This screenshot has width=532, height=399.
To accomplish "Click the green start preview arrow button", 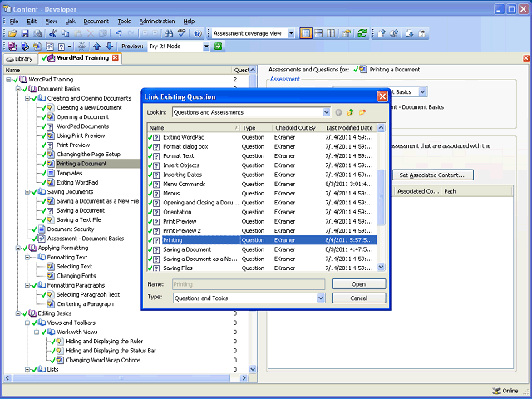I will [218, 47].
